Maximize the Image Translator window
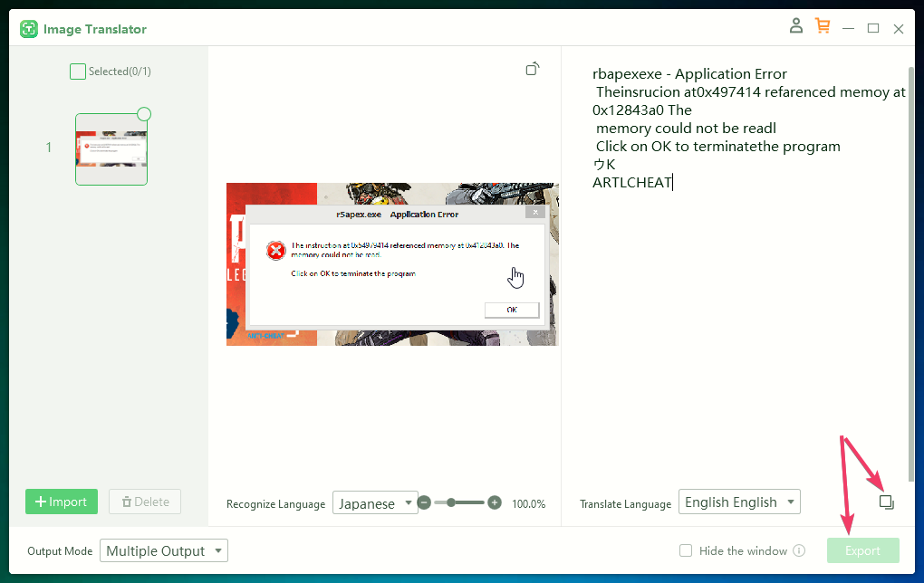 873,28
